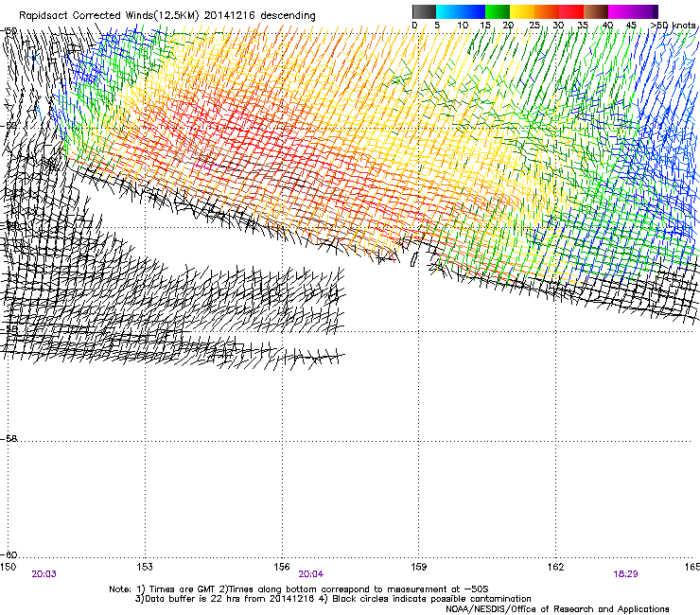700x615 pixels.
Task: Click longitude label 153
Action: (x=145, y=567)
